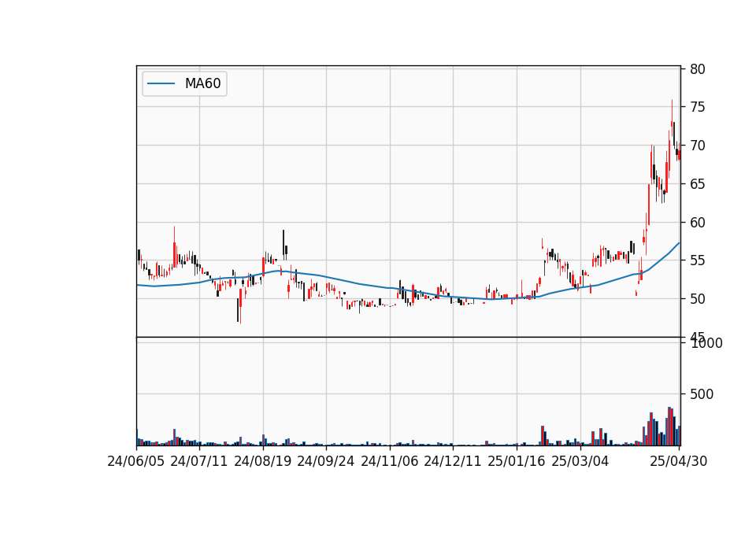756x543 pixels.
Task: Click the price axis value 75
Action: pyautogui.click(x=698, y=107)
